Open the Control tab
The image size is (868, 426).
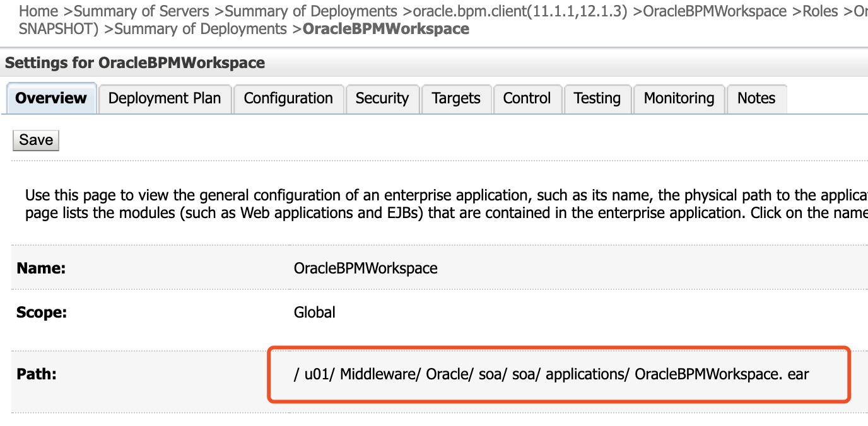[527, 99]
